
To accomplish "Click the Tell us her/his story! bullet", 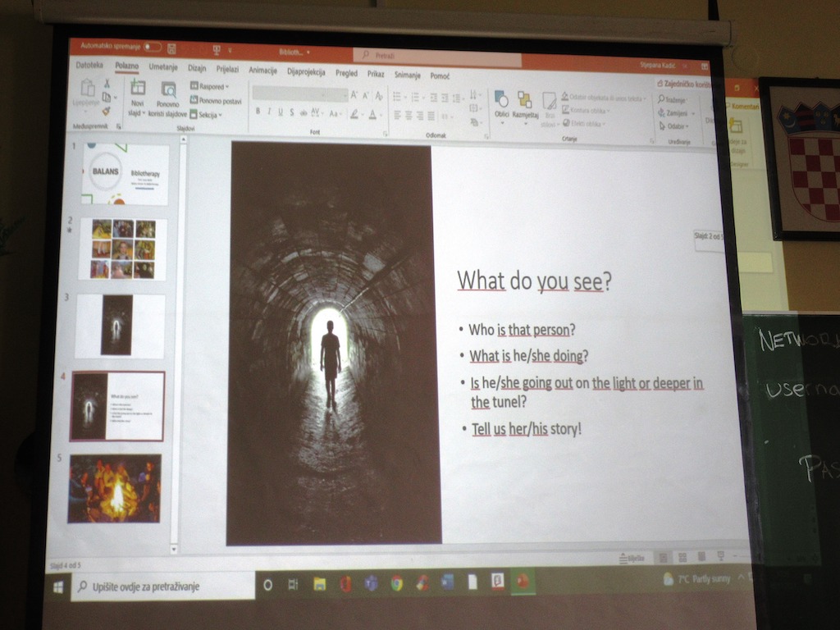I will (x=526, y=428).
